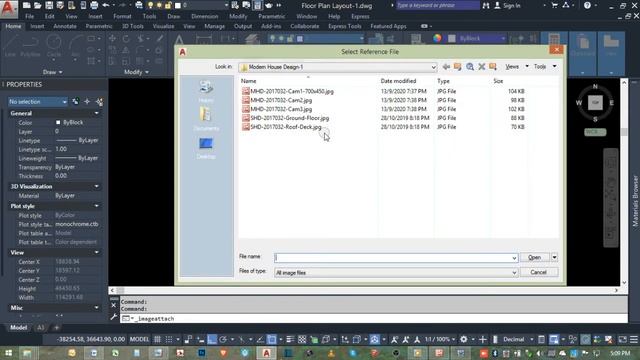Image resolution: width=640 pixels, height=360 pixels.
Task: Click Up one level folder icon
Action: [x=458, y=67]
